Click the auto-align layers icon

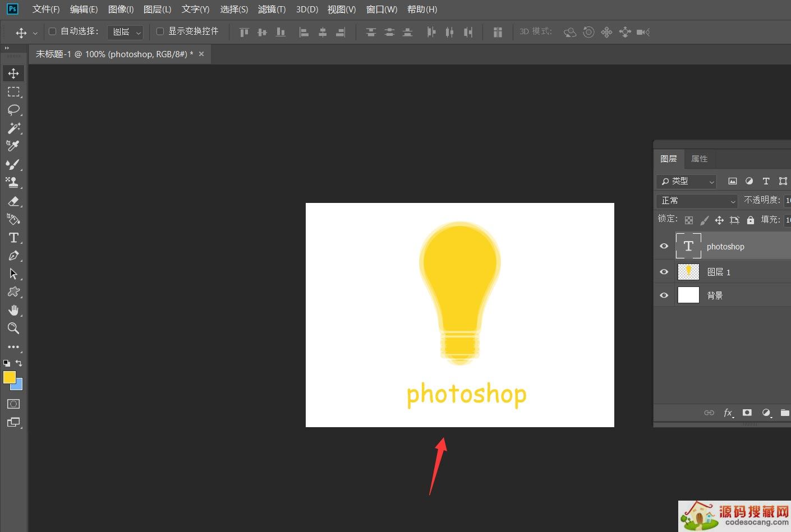coord(498,33)
